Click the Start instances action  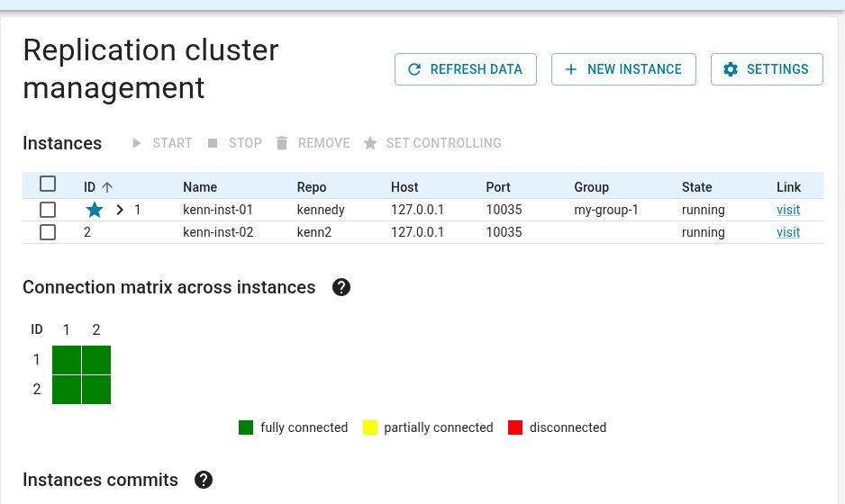click(x=161, y=143)
